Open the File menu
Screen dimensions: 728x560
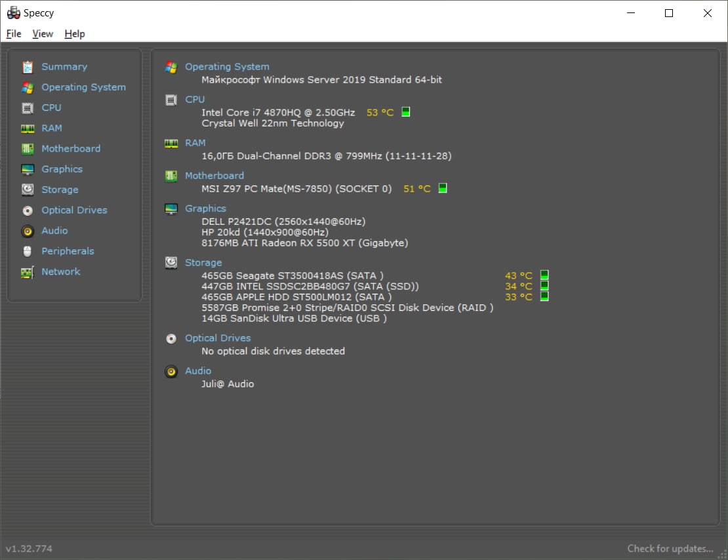14,34
